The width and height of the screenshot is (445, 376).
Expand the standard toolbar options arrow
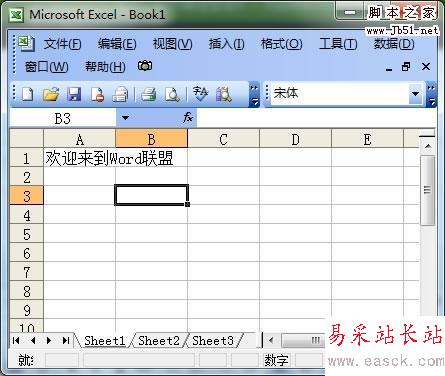(x=254, y=95)
